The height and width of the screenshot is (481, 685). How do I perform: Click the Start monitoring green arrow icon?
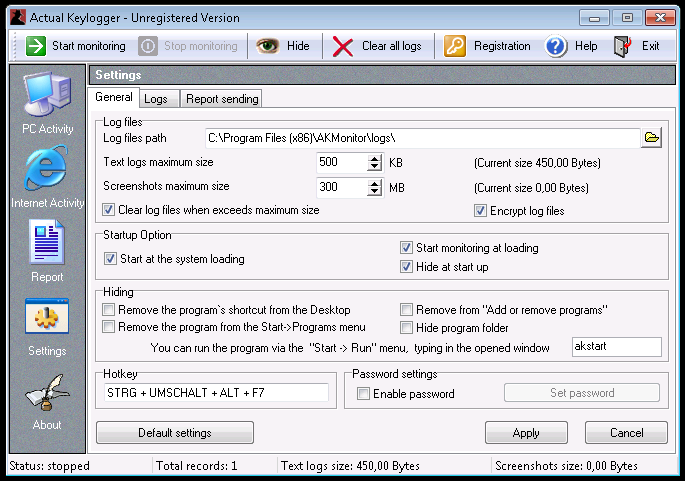point(36,46)
